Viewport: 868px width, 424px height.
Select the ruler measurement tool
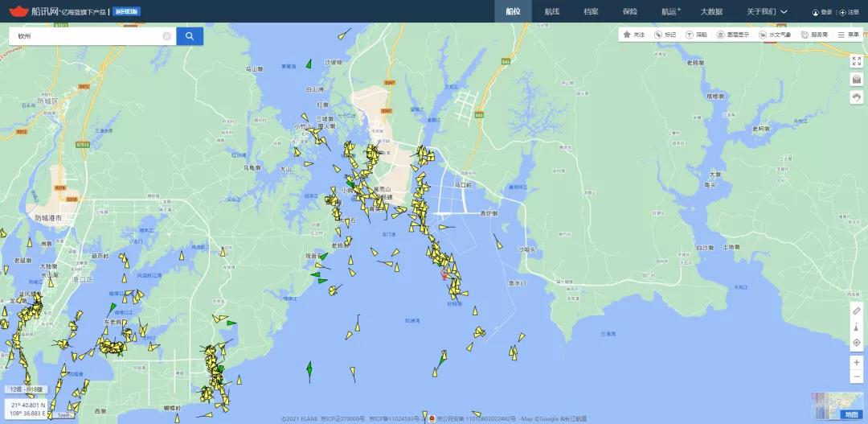(x=856, y=311)
